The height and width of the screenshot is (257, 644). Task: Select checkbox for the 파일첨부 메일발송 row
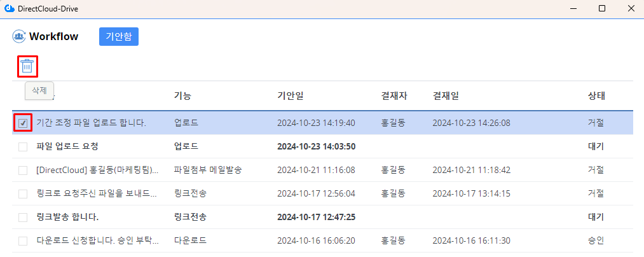[23, 170]
